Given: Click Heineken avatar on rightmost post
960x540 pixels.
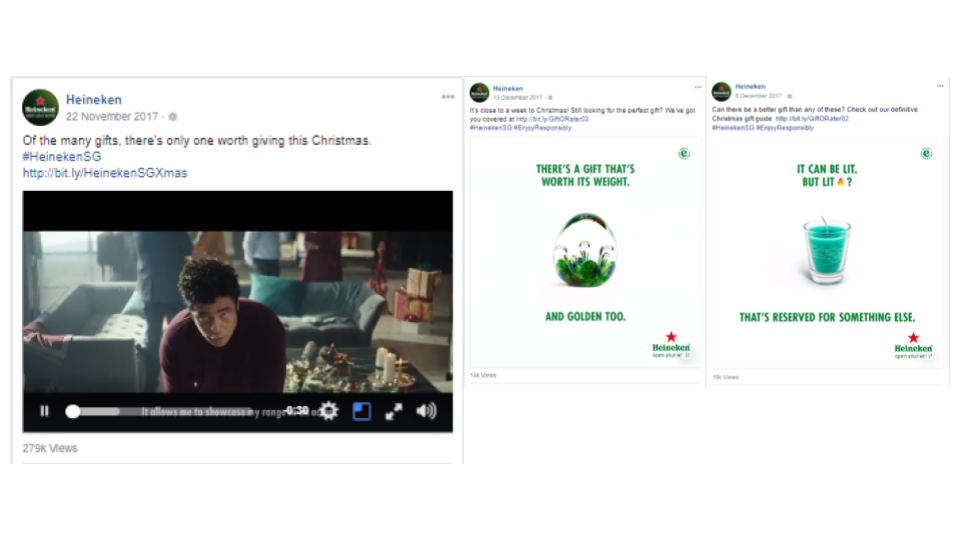Looking at the screenshot, I should tap(721, 91).
